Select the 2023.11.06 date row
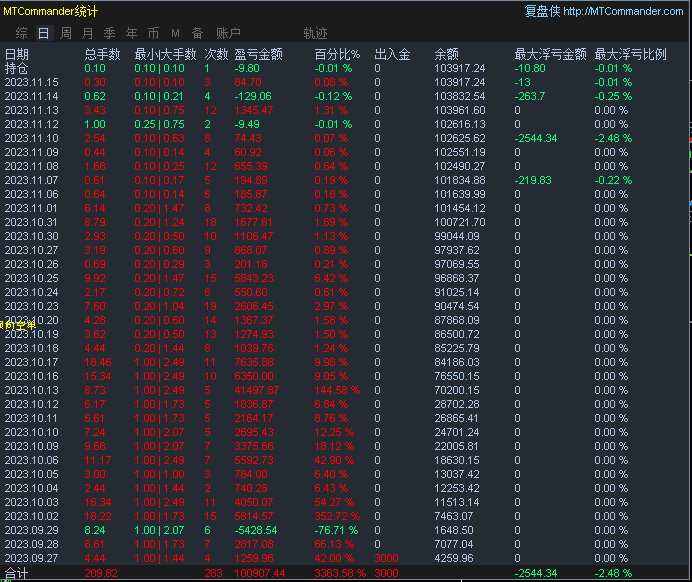 pyautogui.click(x=31, y=194)
